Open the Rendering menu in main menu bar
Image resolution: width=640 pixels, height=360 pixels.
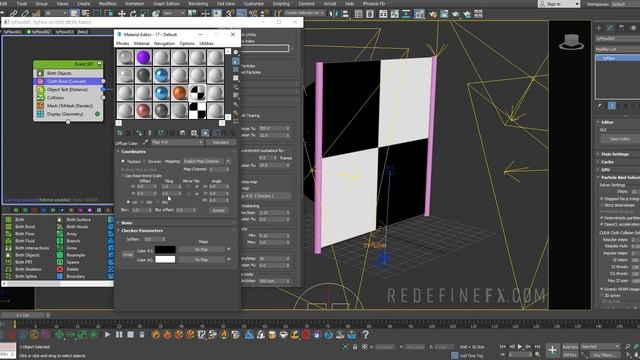(x=198, y=4)
